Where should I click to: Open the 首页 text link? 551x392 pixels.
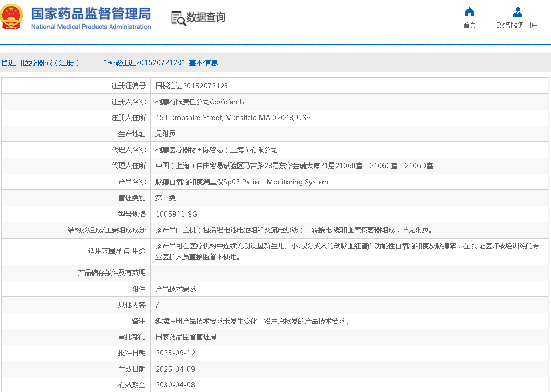pos(469,25)
